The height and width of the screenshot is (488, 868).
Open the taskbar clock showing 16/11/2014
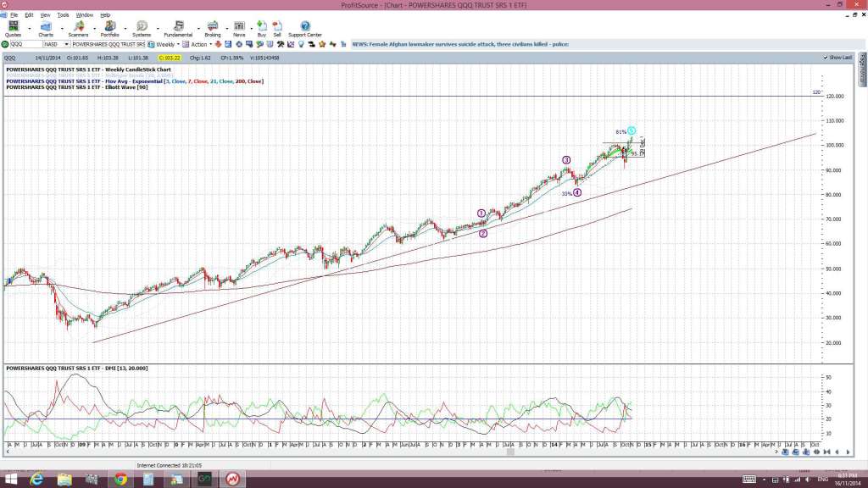(847, 480)
